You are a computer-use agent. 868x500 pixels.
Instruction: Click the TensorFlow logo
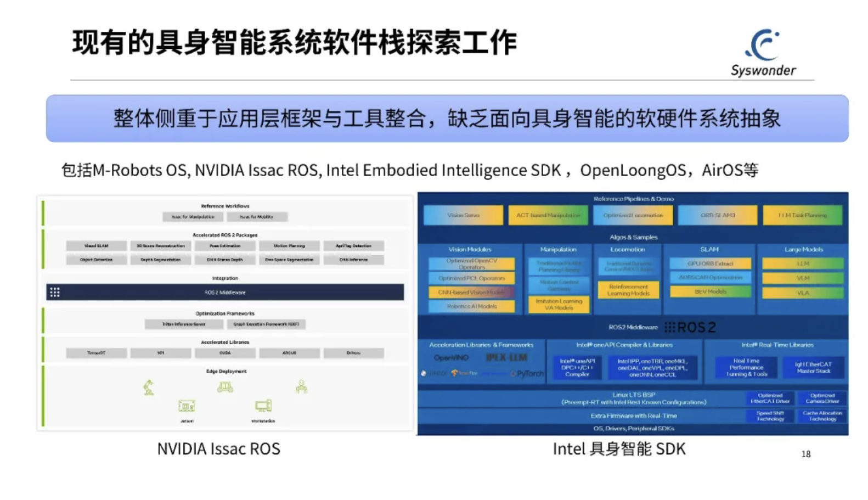465,373
